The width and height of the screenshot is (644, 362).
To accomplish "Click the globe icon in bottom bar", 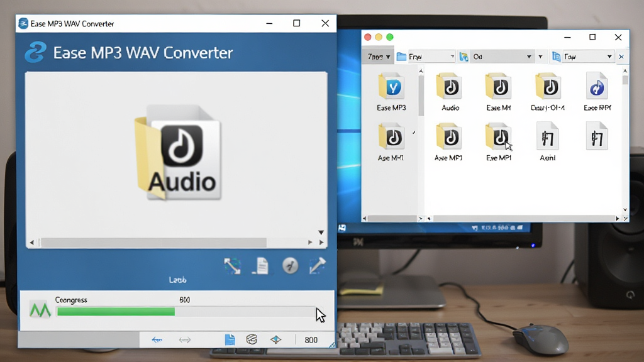I will 252,339.
